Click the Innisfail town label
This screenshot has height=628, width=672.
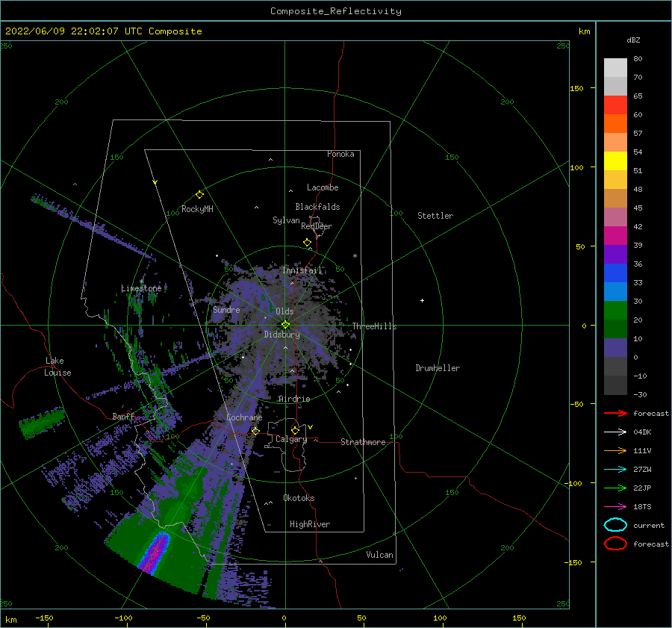pyautogui.click(x=302, y=270)
